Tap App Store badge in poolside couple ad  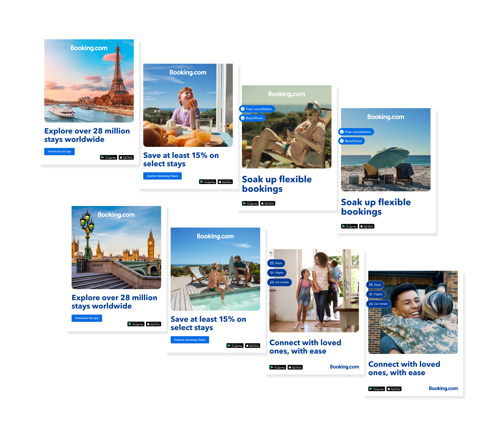click(253, 346)
